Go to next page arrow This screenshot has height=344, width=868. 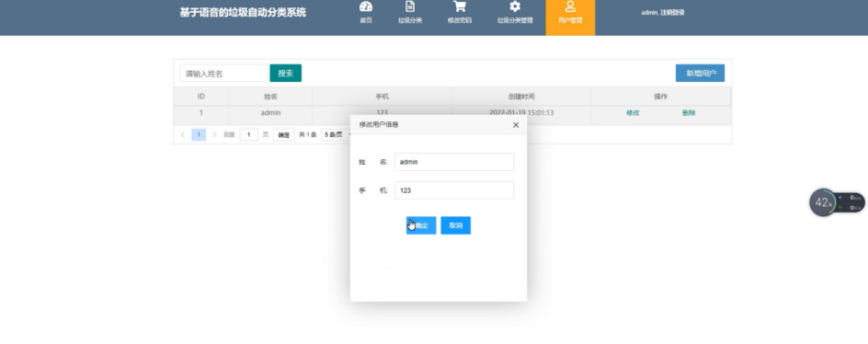click(x=215, y=134)
